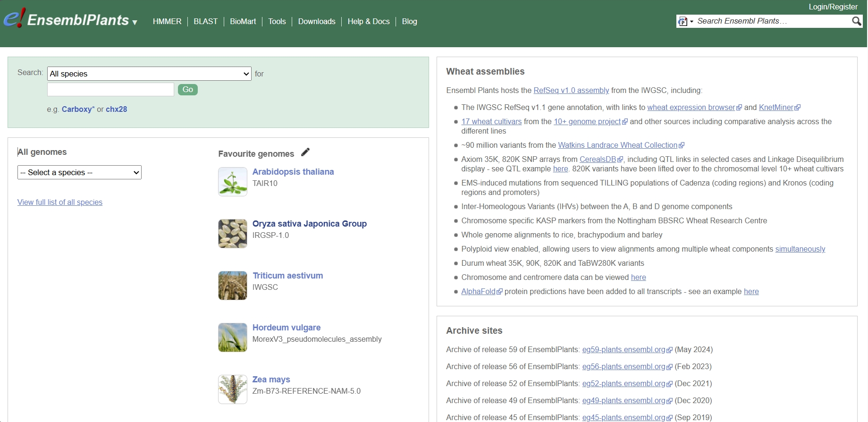Visit the Blog link in the header
The height and width of the screenshot is (422, 868).
click(x=410, y=21)
